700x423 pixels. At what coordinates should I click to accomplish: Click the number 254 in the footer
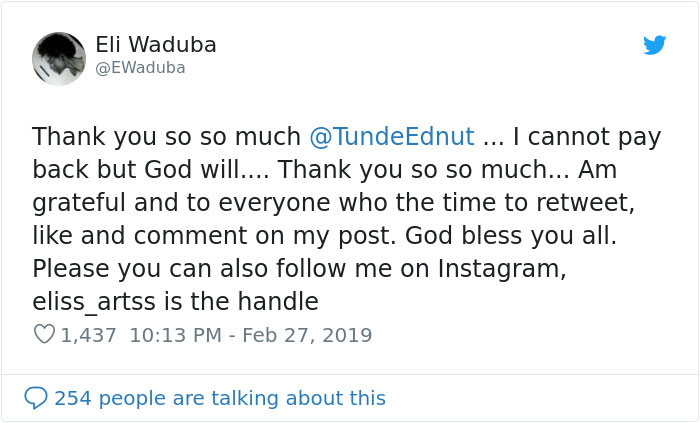coord(73,398)
